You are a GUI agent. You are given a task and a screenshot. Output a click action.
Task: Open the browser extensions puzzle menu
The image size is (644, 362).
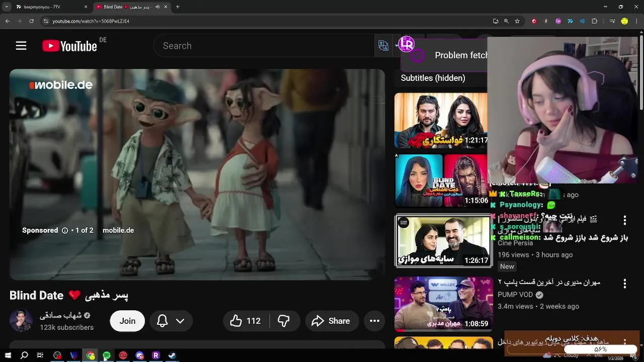pyautogui.click(x=595, y=21)
